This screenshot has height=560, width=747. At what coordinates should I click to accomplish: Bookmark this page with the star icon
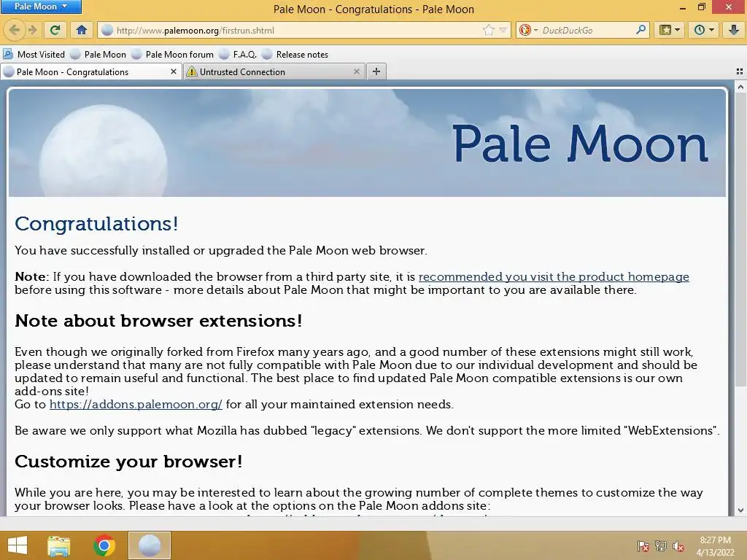pyautogui.click(x=488, y=31)
